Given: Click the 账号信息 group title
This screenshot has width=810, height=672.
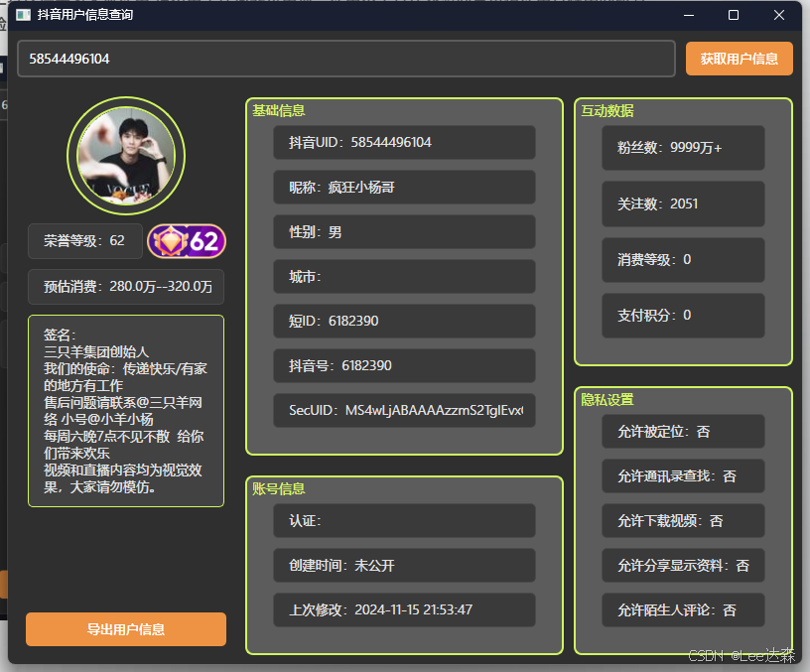Looking at the screenshot, I should [x=278, y=488].
